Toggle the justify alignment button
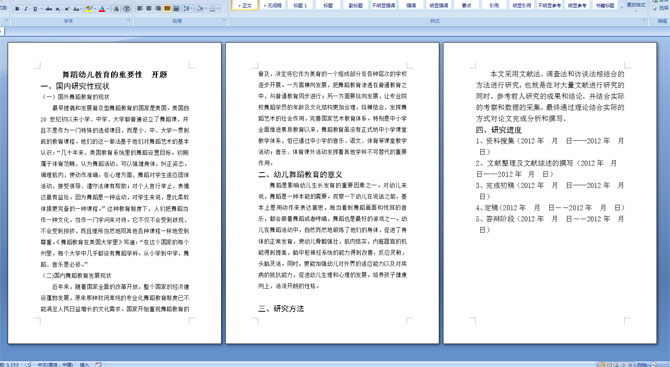 point(167,9)
